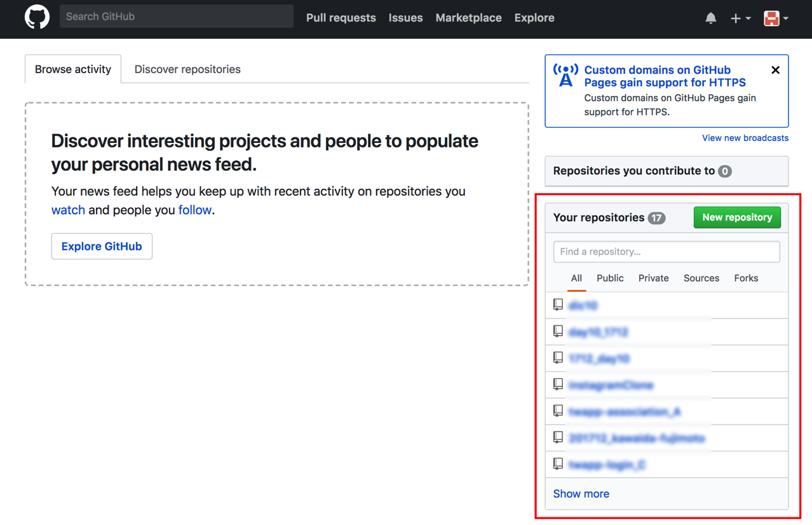This screenshot has height=525, width=812.
Task: Click the Repositories you contribute to header
Action: pos(667,171)
